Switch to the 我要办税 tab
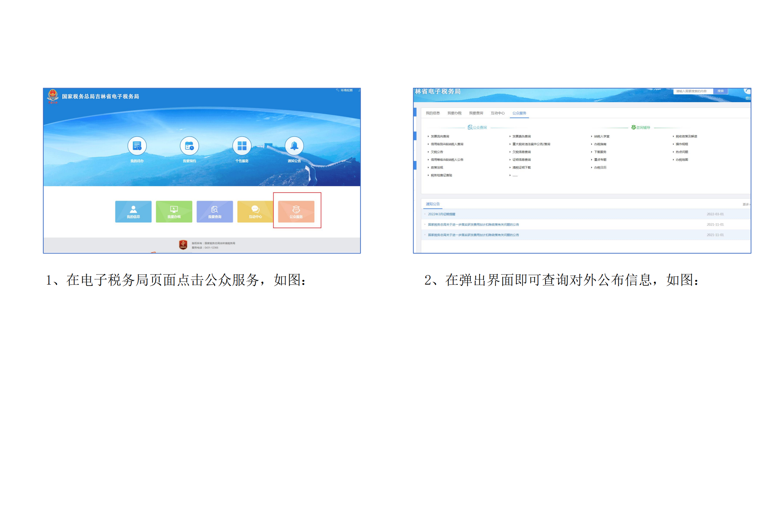This screenshot has height=532, width=769. pos(454,113)
